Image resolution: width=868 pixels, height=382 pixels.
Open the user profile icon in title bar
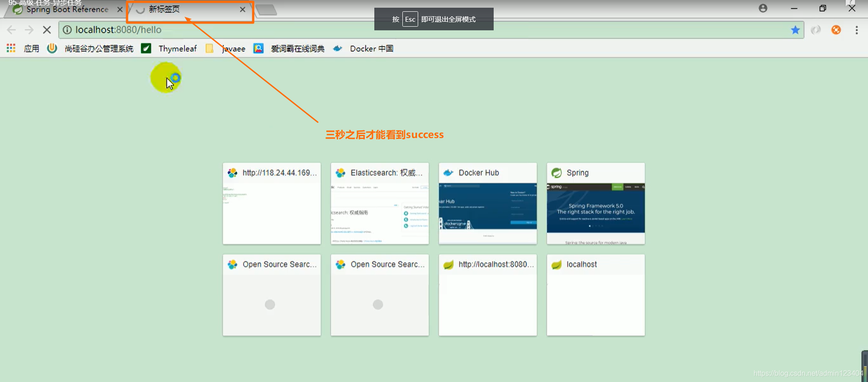pos(763,8)
